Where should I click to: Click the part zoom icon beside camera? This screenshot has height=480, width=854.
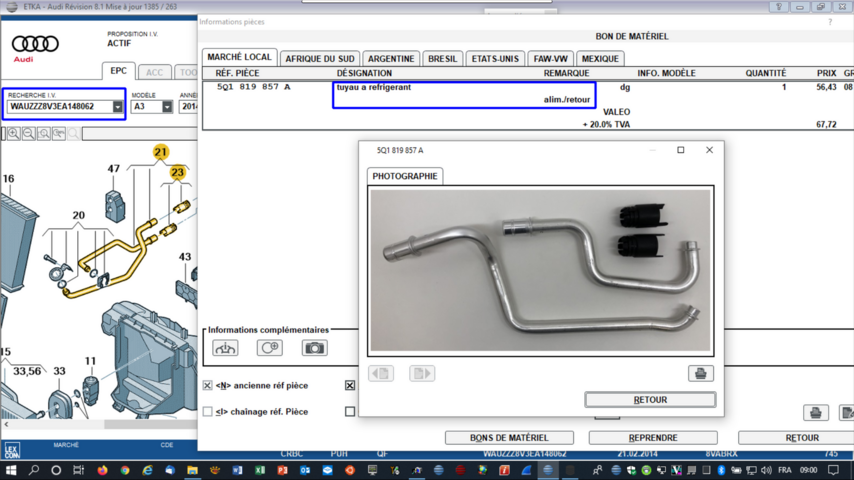coord(270,348)
